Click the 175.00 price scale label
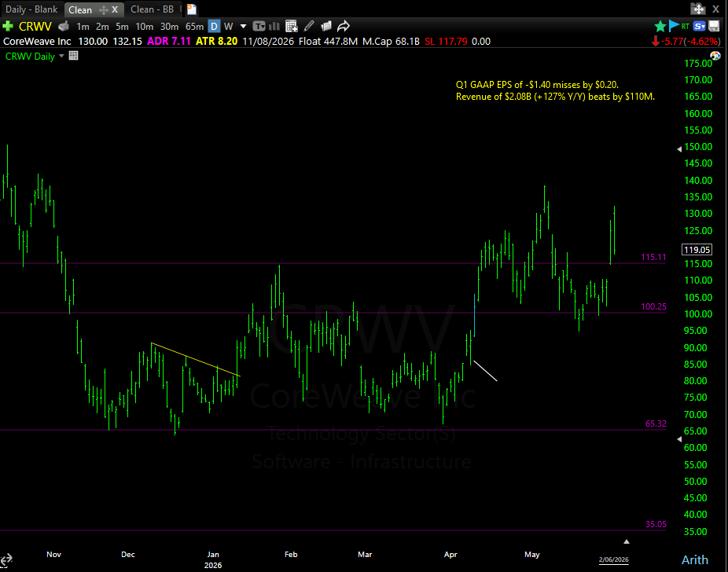This screenshot has height=572, width=728. pos(698,64)
